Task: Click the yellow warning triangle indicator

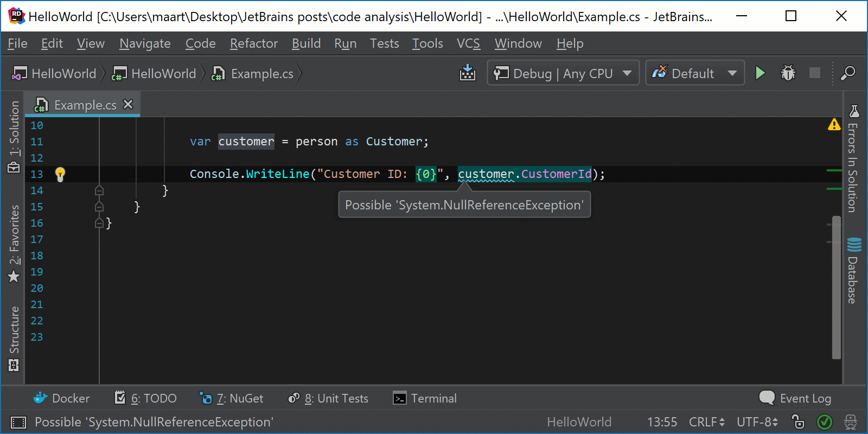Action: (x=834, y=125)
